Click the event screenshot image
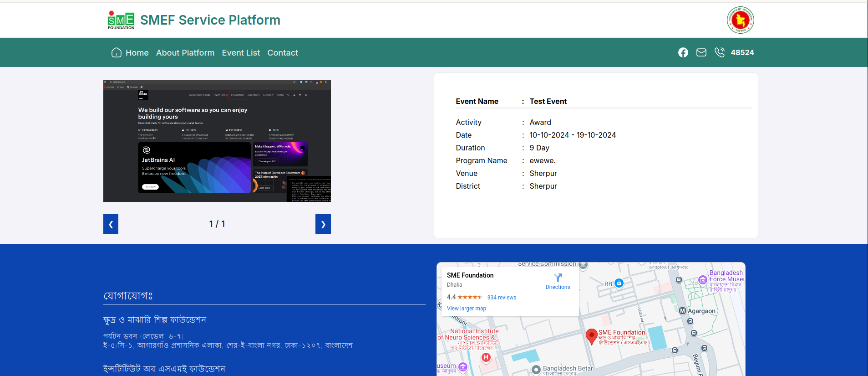This screenshot has width=868, height=376. (217, 141)
